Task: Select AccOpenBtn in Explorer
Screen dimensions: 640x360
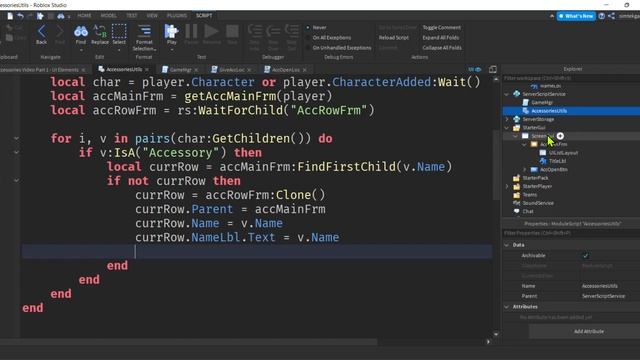Action: [553, 169]
